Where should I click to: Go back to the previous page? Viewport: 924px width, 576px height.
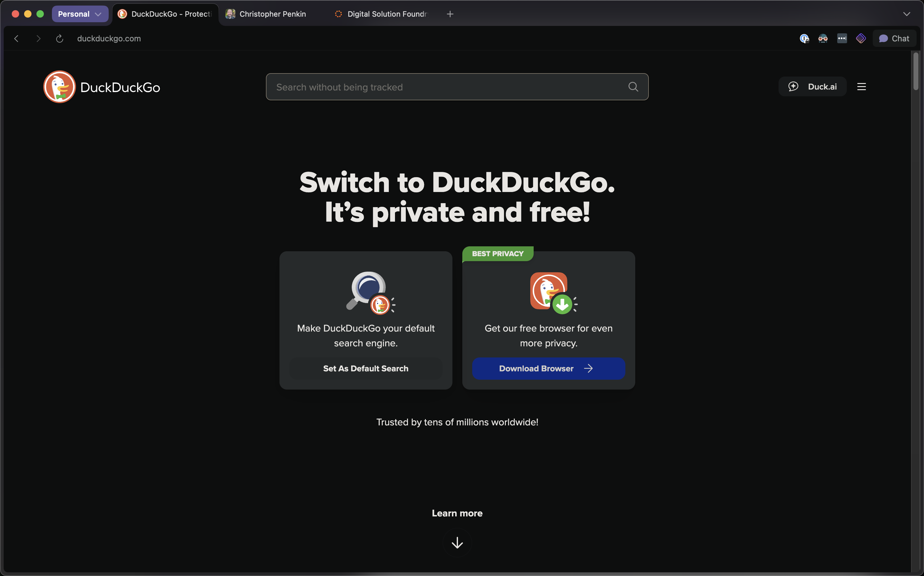coord(16,39)
